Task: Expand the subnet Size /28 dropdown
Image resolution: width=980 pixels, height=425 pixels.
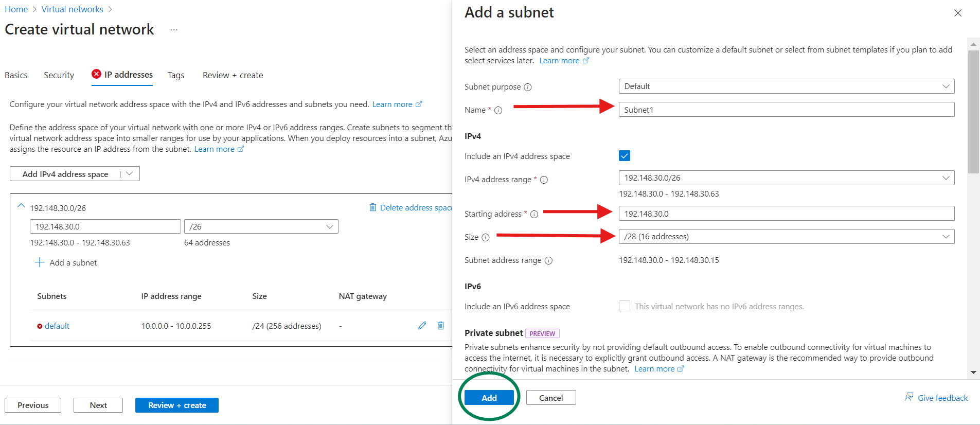Action: pos(786,237)
